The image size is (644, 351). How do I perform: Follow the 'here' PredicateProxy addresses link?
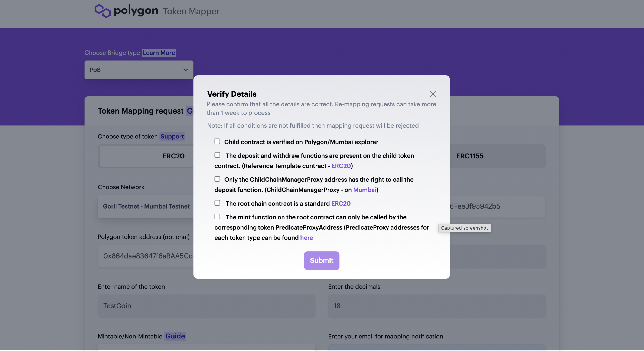pos(306,238)
